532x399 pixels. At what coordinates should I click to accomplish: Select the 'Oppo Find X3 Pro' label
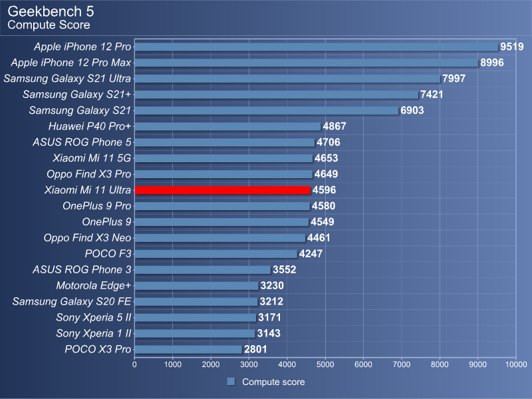(89, 174)
